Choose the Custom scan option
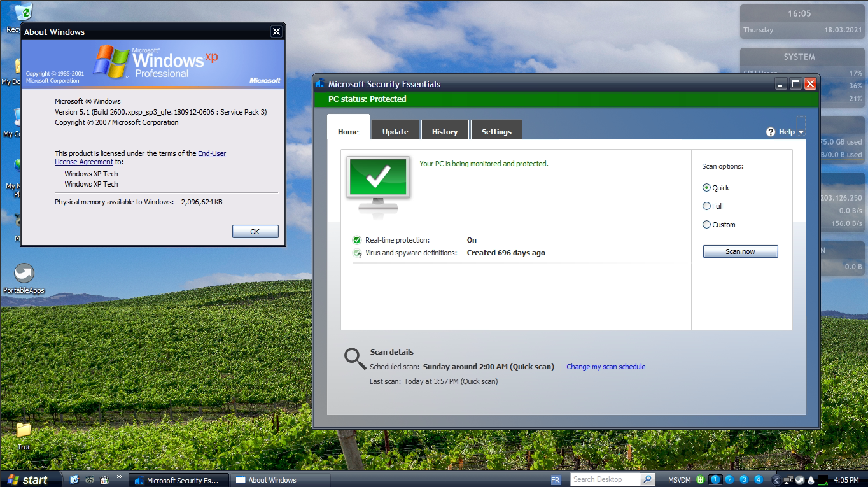This screenshot has width=868, height=487. tap(706, 225)
